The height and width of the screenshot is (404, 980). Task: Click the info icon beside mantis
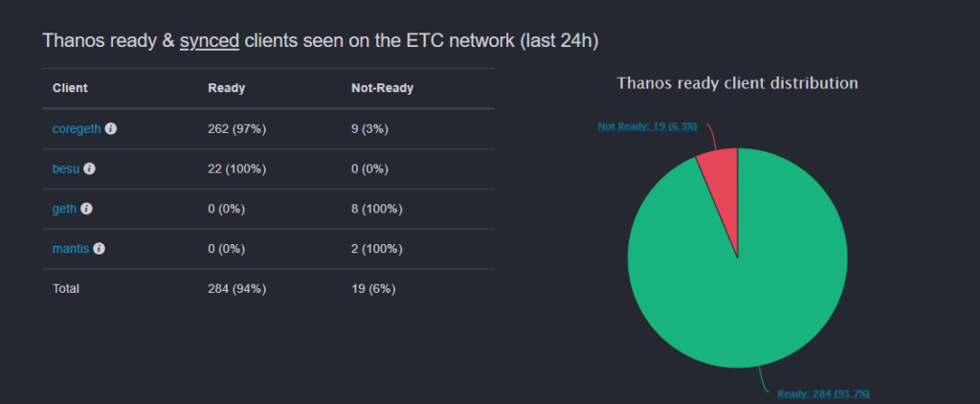click(x=99, y=249)
